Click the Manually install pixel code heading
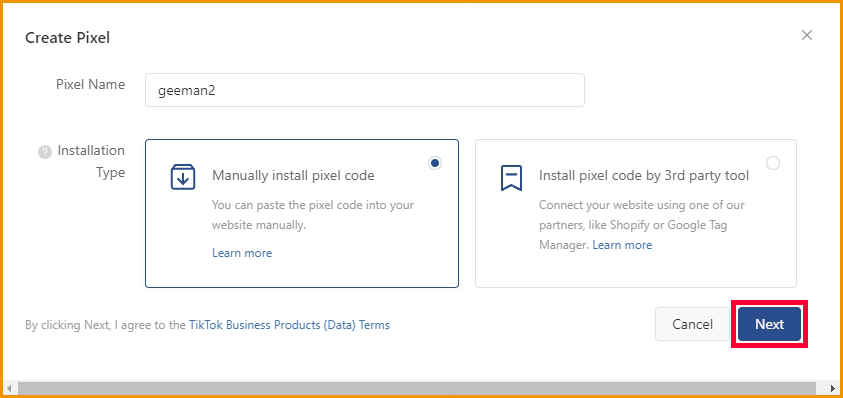Screen dimensions: 843x398 293,175
